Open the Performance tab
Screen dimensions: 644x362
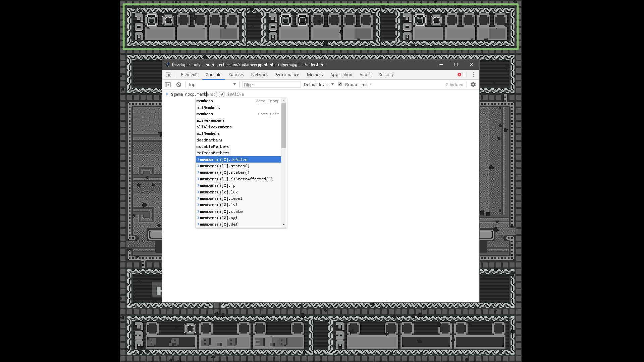tap(287, 75)
